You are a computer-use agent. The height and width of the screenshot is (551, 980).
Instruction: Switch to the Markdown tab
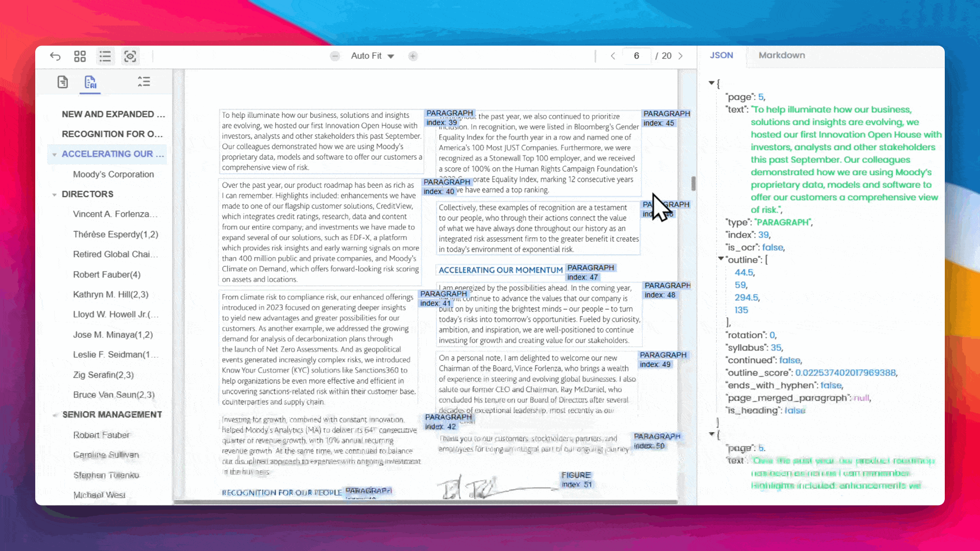click(x=781, y=55)
